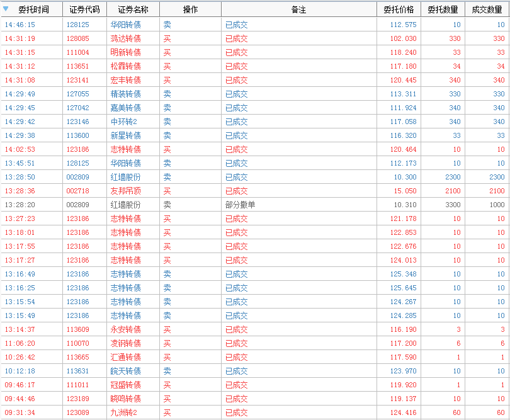This screenshot has height=420, width=510.
Task: Click price 111.924 for 嘉美转债
Action: (404, 108)
